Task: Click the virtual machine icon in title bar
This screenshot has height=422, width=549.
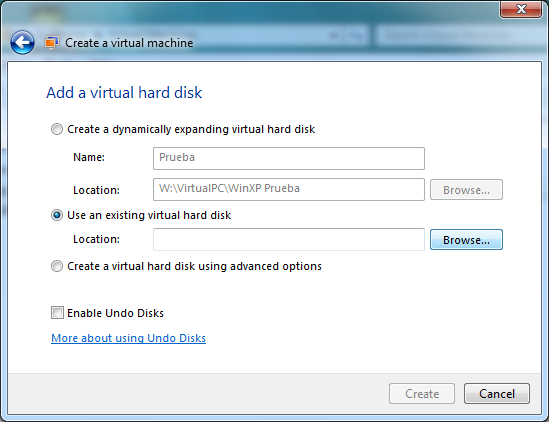Action: tap(51, 43)
